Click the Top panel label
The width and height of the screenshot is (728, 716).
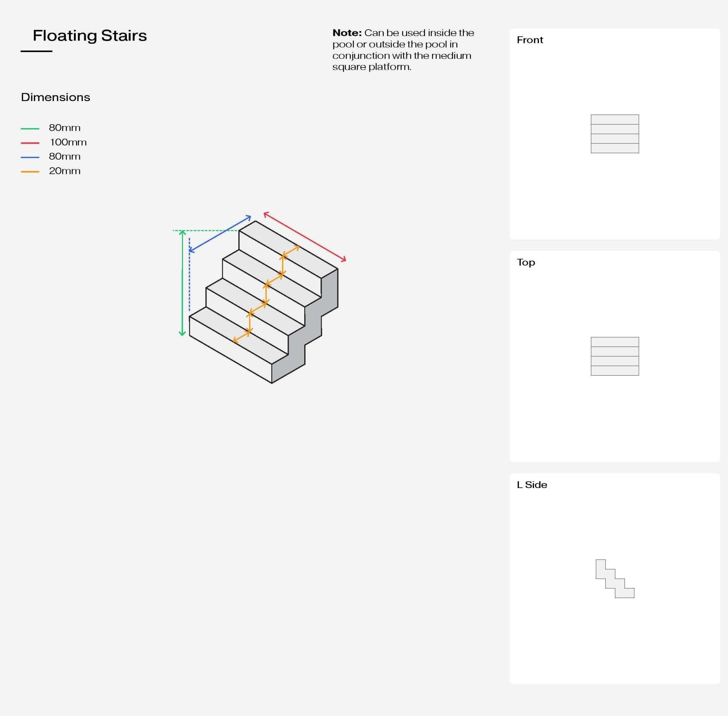click(526, 262)
